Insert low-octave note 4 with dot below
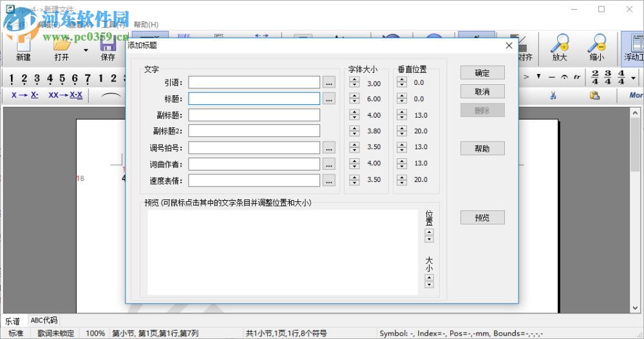 [x=50, y=78]
